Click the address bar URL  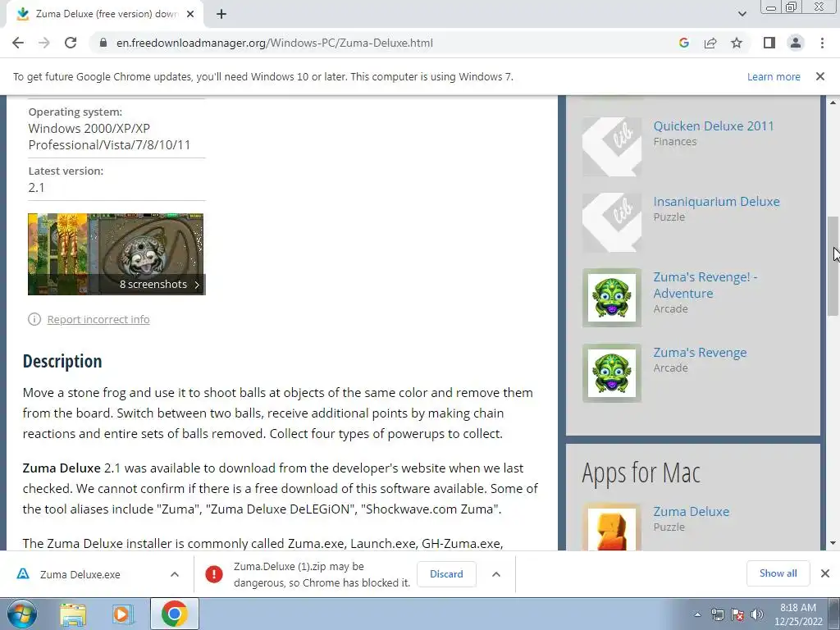pyautogui.click(x=274, y=43)
